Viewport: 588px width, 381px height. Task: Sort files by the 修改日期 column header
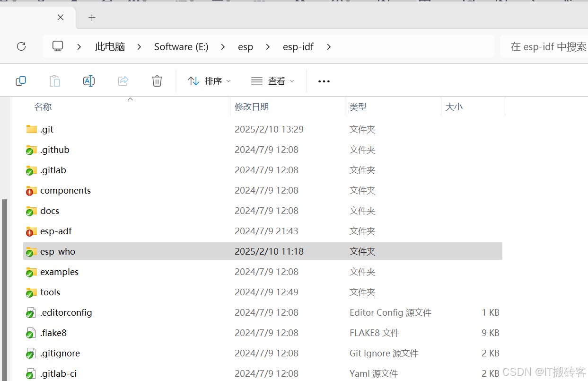click(252, 106)
